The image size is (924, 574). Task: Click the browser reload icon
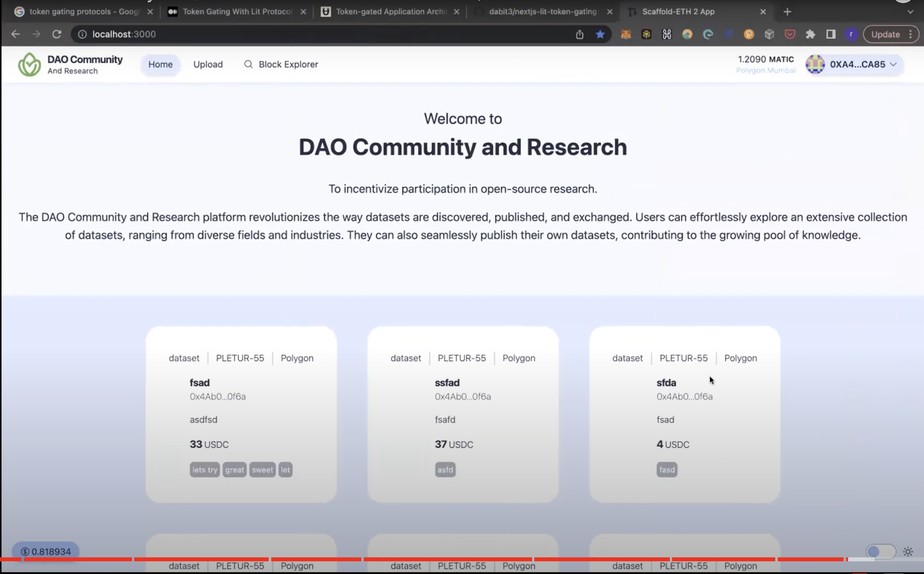[57, 34]
